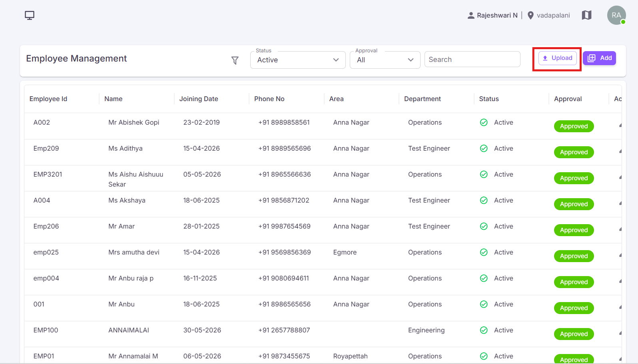Click the person icon beside Rajeshwari N
Screen dimensions: 638x364
pos(471,16)
